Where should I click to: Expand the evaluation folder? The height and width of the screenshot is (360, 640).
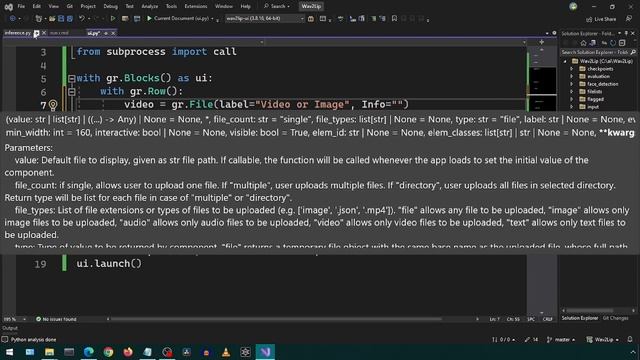pyautogui.click(x=571, y=76)
